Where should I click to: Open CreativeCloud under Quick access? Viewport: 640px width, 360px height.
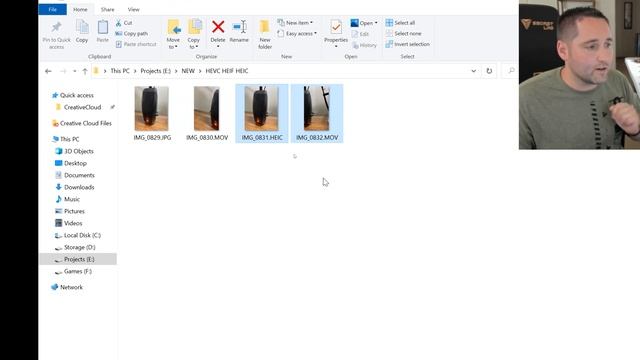82,107
